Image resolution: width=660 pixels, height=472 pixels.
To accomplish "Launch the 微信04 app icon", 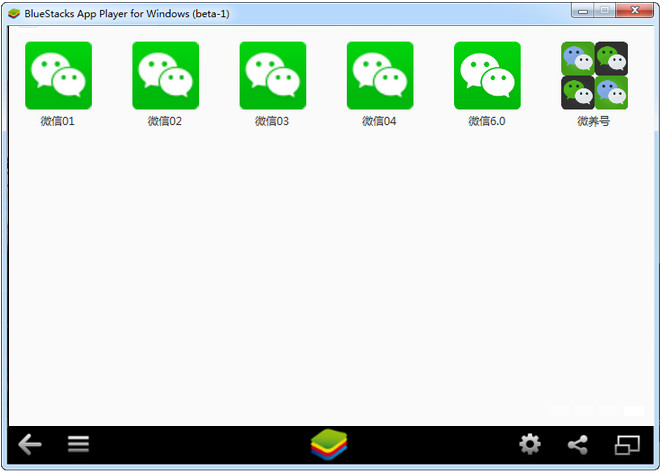I will (x=380, y=75).
